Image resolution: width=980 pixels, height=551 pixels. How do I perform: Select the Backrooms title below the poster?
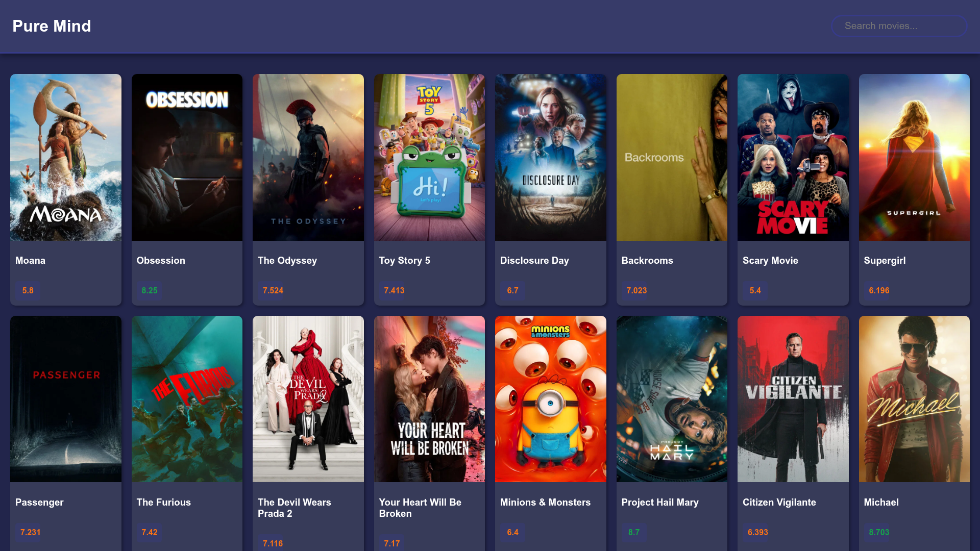point(647,260)
